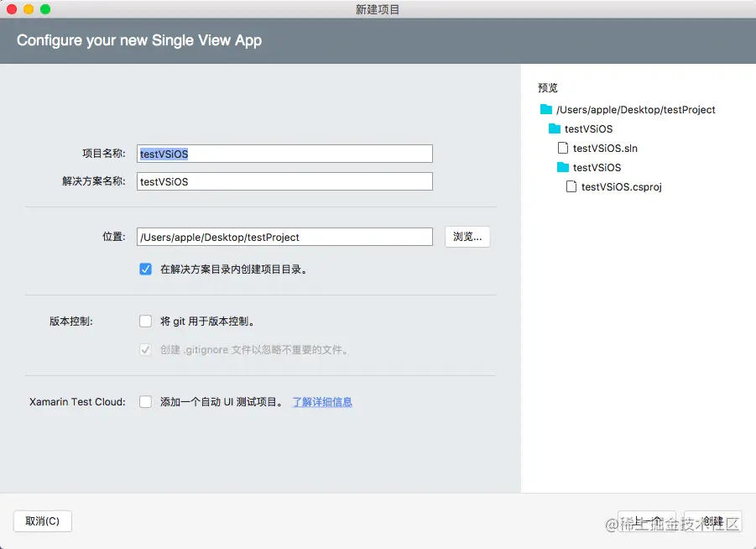Click the 取消(C) cancel button
The height and width of the screenshot is (549, 756).
[43, 521]
